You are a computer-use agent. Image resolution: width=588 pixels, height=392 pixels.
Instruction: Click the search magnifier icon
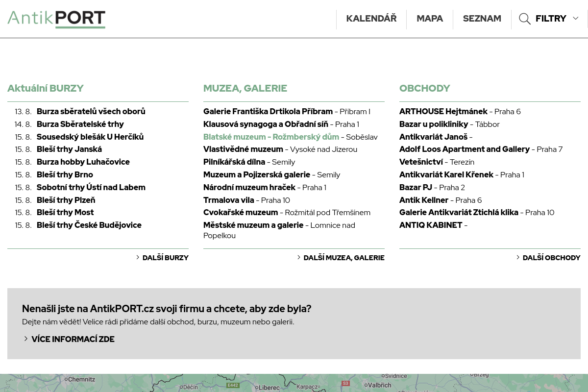pos(525,19)
